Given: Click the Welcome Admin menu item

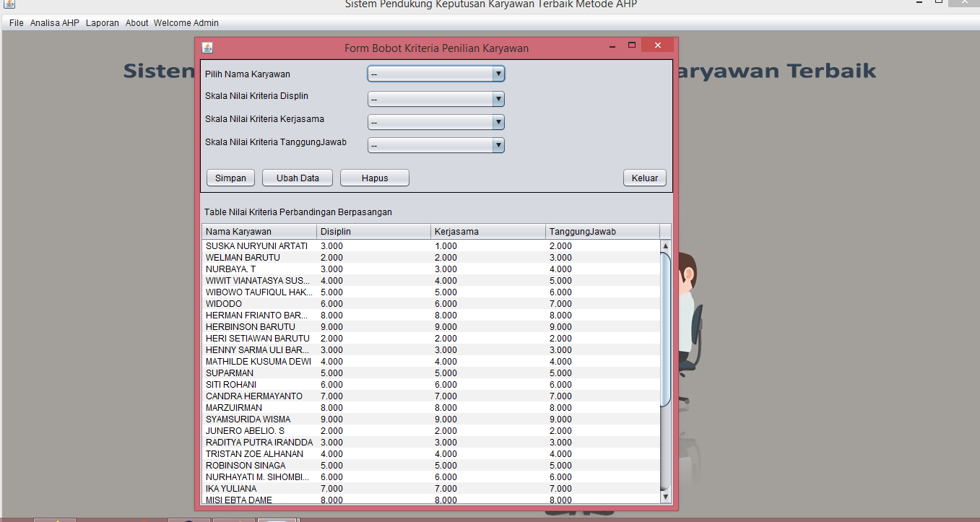Looking at the screenshot, I should click(x=186, y=22).
